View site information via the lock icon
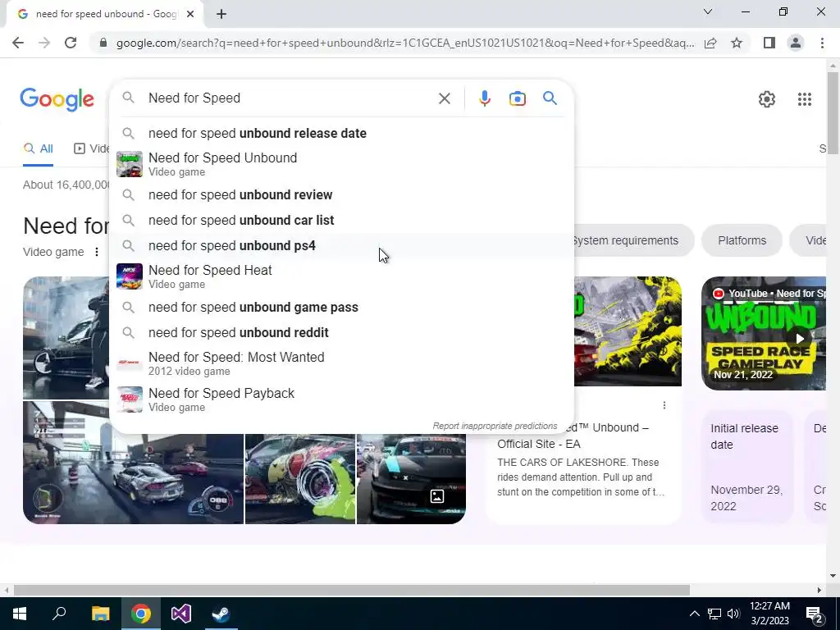The image size is (840, 630). (103, 43)
